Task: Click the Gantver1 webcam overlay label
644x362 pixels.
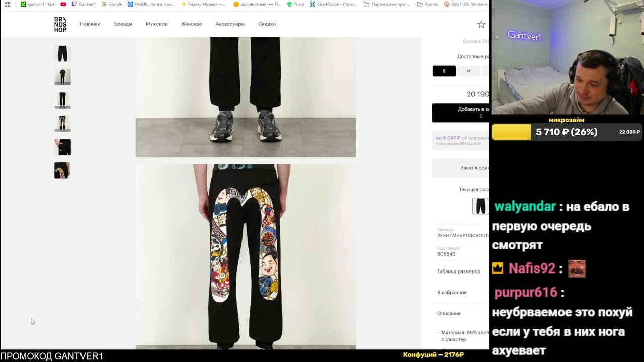Action: pyautogui.click(x=524, y=36)
